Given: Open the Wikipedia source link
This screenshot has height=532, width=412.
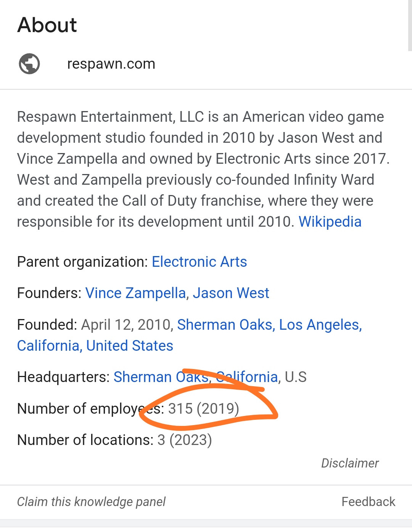Looking at the screenshot, I should [x=330, y=222].
